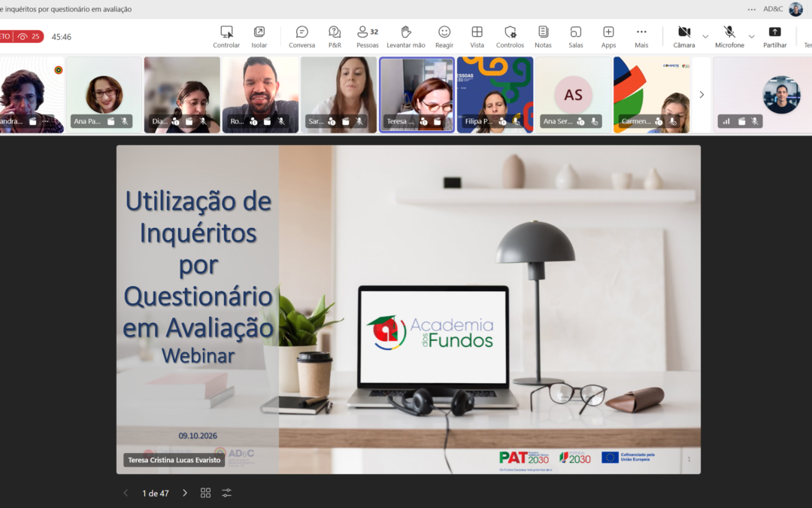Open the Controlos meeting controls
The height and width of the screenshot is (508, 812).
[510, 37]
